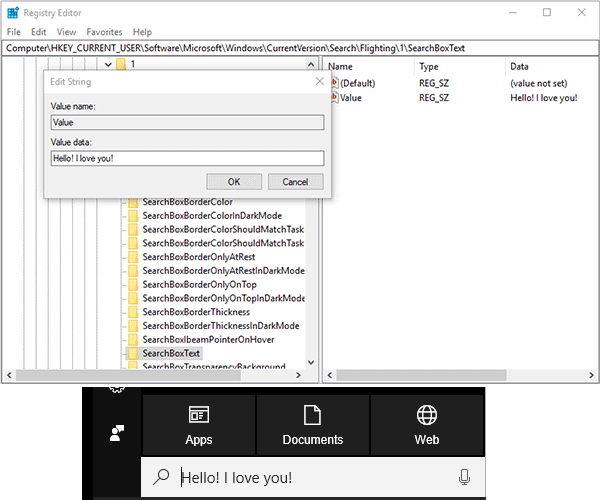Select the SearchBoxBorderThicknessInDarkMode key

(221, 326)
